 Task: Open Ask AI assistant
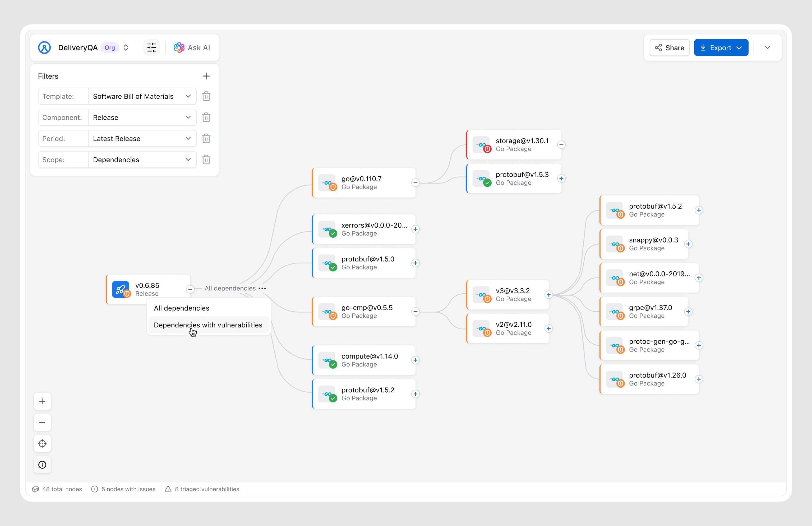[192, 48]
